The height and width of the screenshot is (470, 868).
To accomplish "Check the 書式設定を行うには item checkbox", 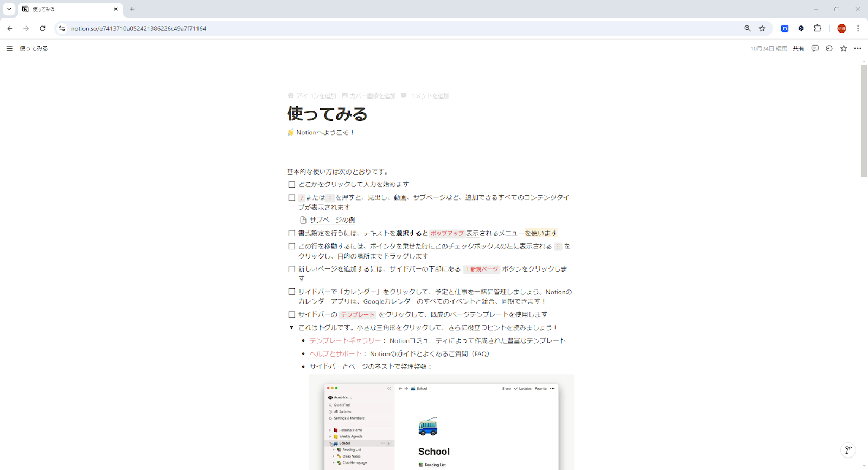I will (x=292, y=234).
